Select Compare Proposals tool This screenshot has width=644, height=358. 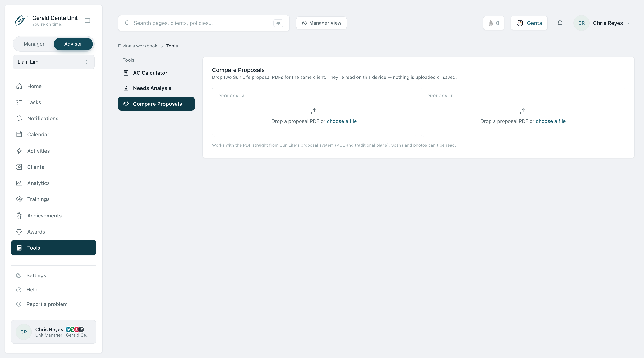pyautogui.click(x=156, y=104)
